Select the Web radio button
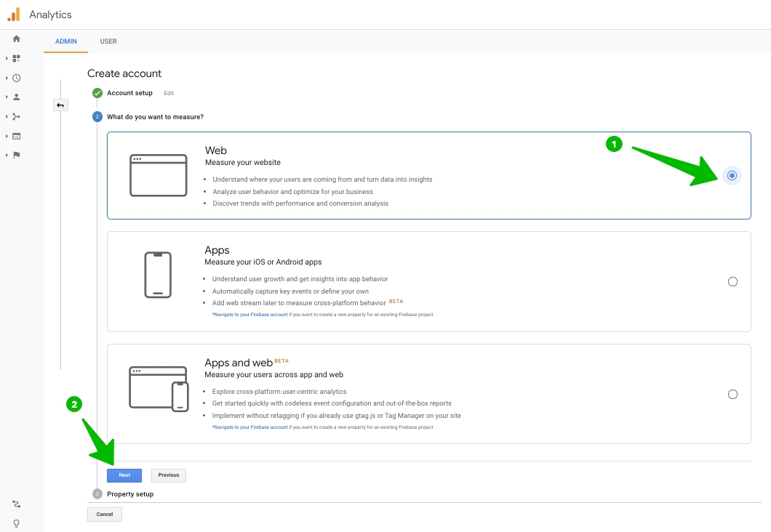Viewport: 771px width, 532px height. [732, 175]
